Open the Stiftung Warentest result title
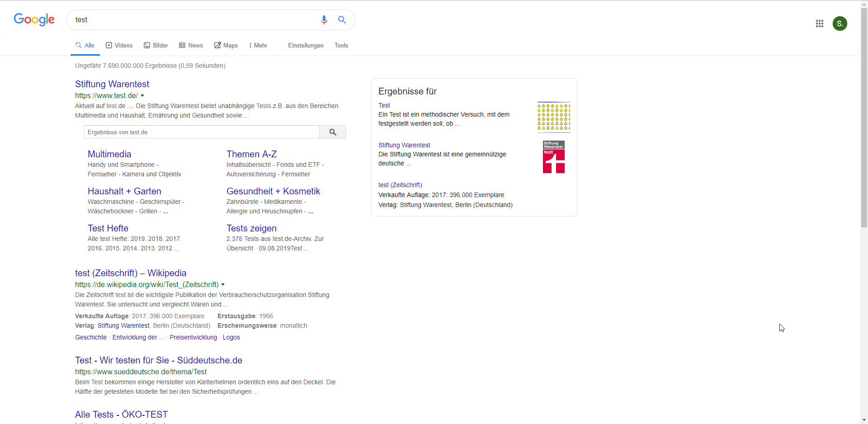The height and width of the screenshot is (424, 868). tap(112, 84)
